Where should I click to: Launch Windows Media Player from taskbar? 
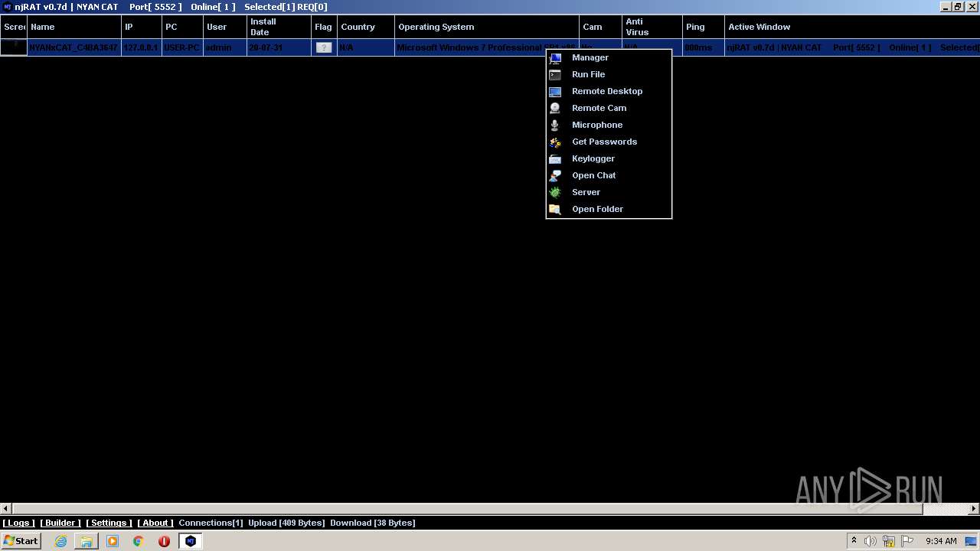(113, 541)
